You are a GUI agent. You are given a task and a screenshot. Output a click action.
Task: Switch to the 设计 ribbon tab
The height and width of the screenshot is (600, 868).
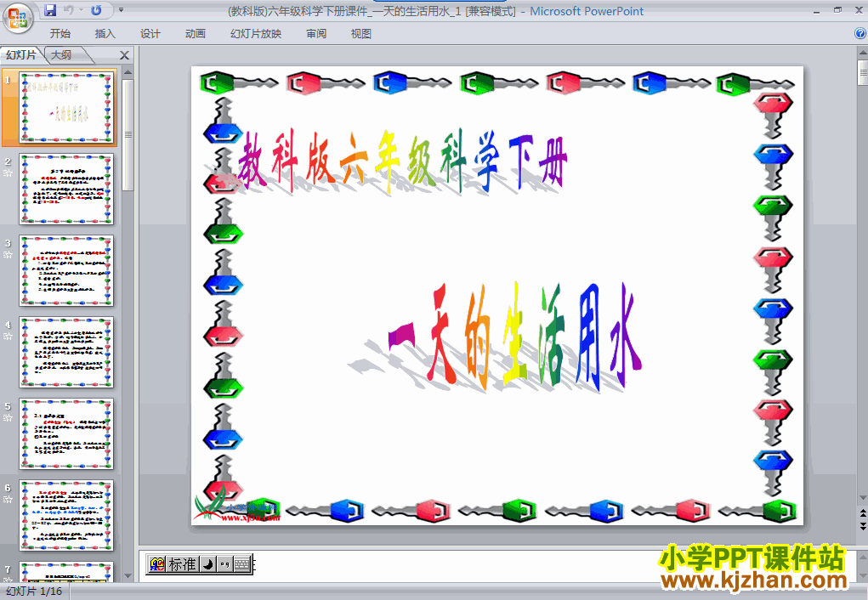[x=150, y=34]
